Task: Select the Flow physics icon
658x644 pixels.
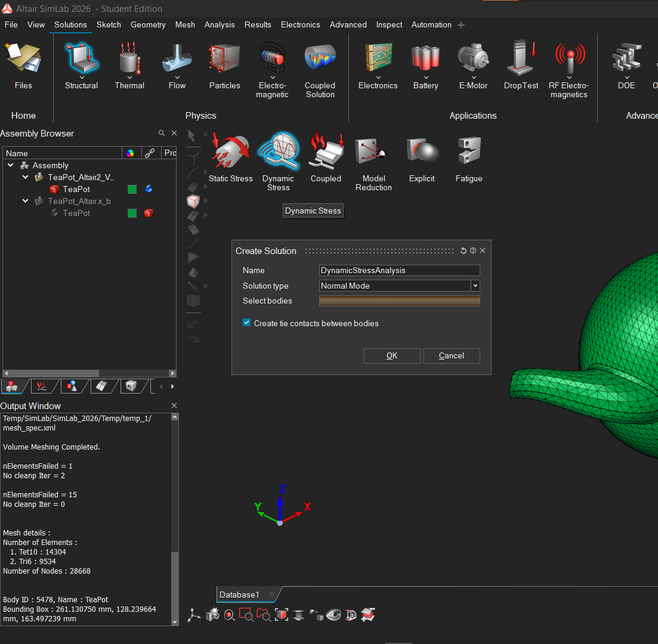Action: tap(177, 57)
